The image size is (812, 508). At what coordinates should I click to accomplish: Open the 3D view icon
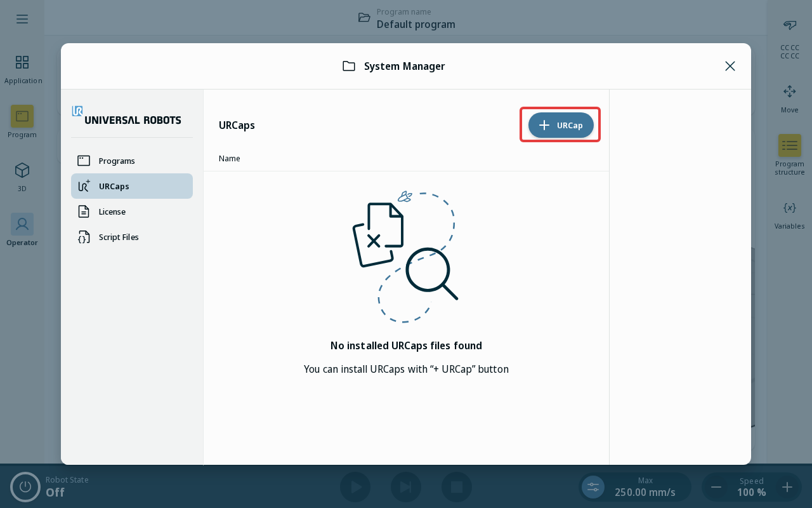coord(22,170)
